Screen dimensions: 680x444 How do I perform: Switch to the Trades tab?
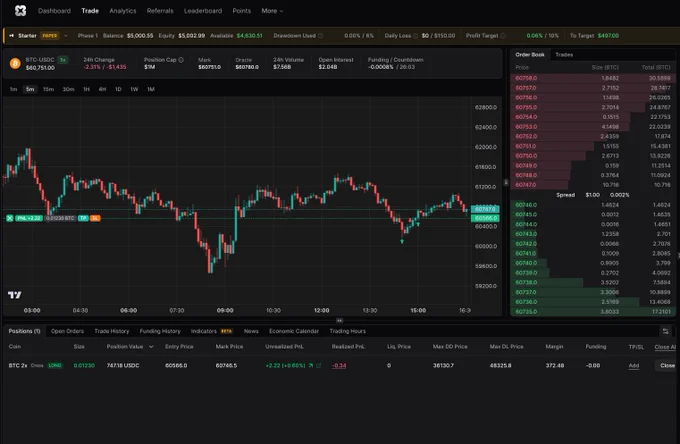click(x=564, y=55)
